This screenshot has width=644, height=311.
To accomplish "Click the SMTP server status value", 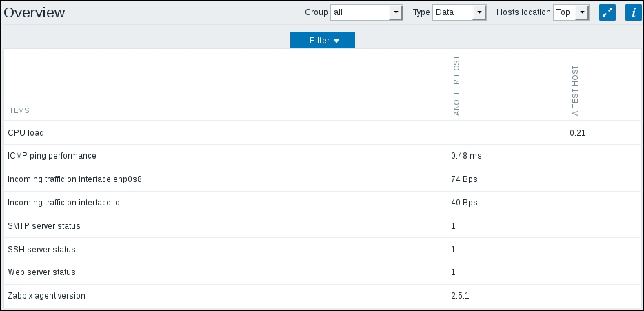I will click(x=453, y=226).
